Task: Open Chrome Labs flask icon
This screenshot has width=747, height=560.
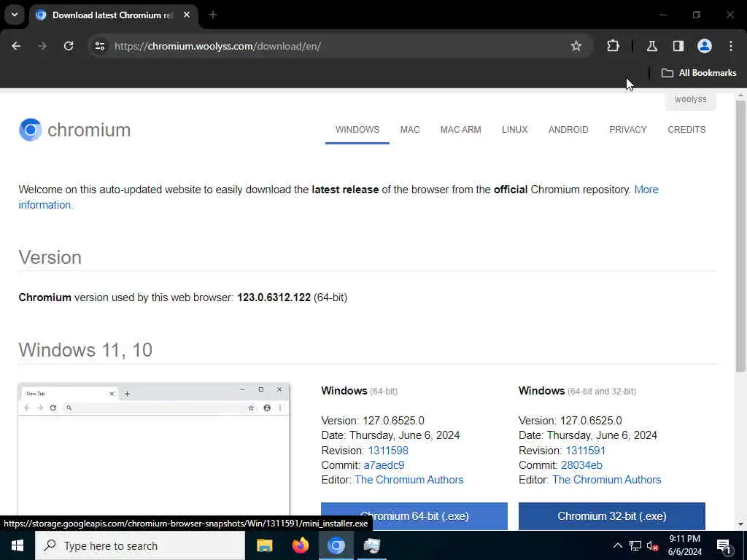Action: pos(651,46)
